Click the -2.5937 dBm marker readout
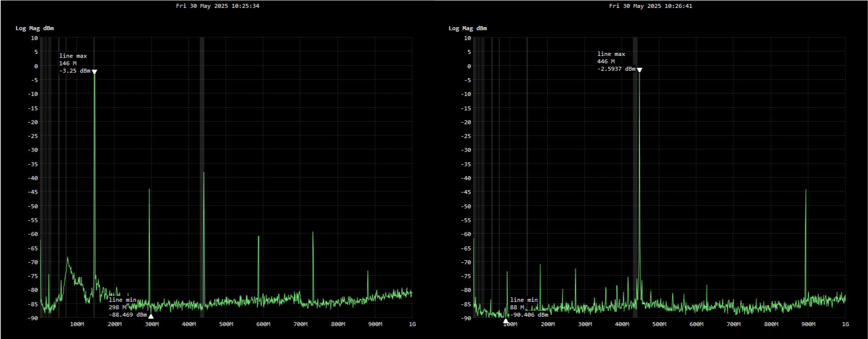The height and width of the screenshot is (339, 868). tap(616, 69)
